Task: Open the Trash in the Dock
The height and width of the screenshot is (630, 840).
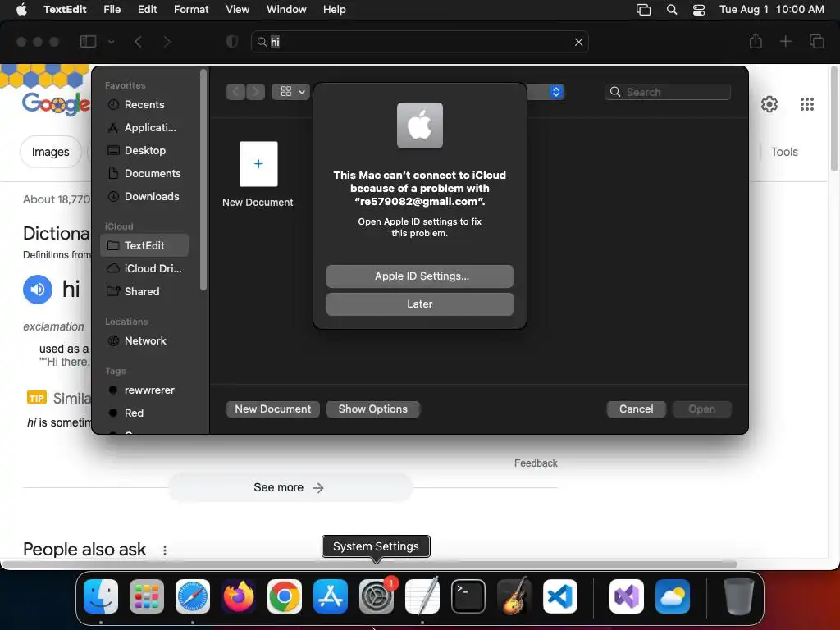Action: point(738,596)
